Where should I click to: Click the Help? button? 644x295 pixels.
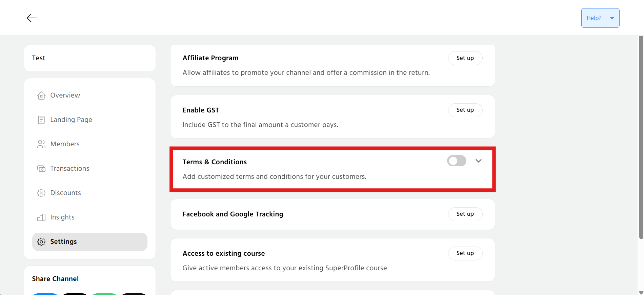593,18
